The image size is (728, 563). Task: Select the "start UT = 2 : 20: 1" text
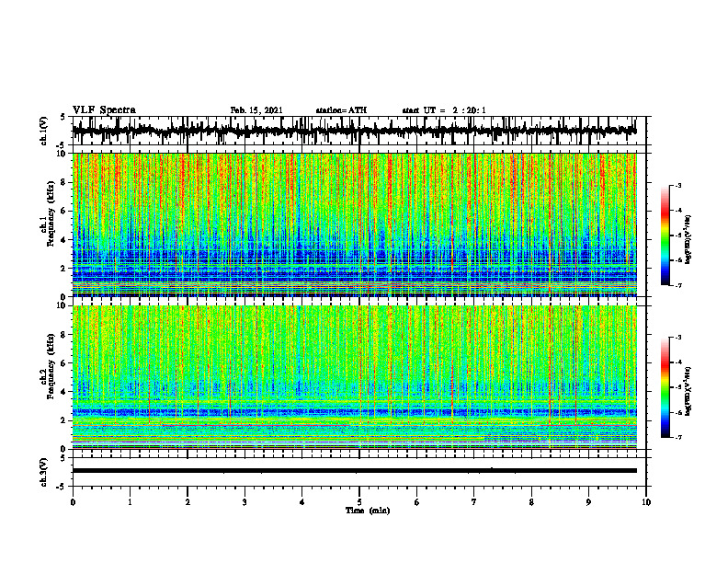click(x=444, y=110)
